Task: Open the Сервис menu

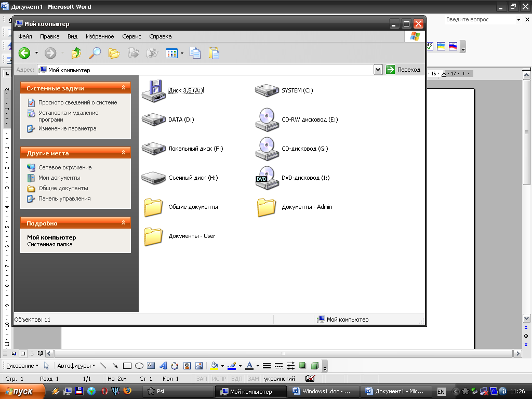Action: 131,36
